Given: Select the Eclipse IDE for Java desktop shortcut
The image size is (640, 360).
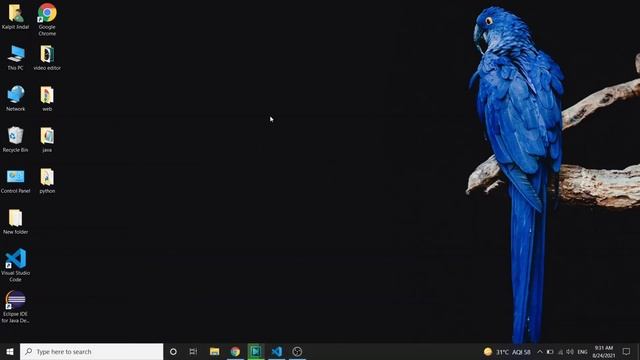Looking at the screenshot, I should (x=16, y=307).
